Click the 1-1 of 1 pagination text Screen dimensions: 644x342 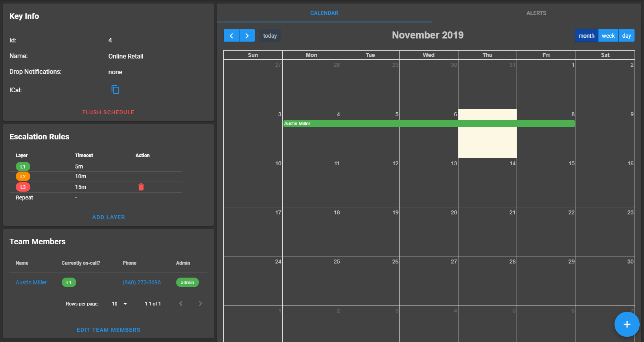click(153, 304)
